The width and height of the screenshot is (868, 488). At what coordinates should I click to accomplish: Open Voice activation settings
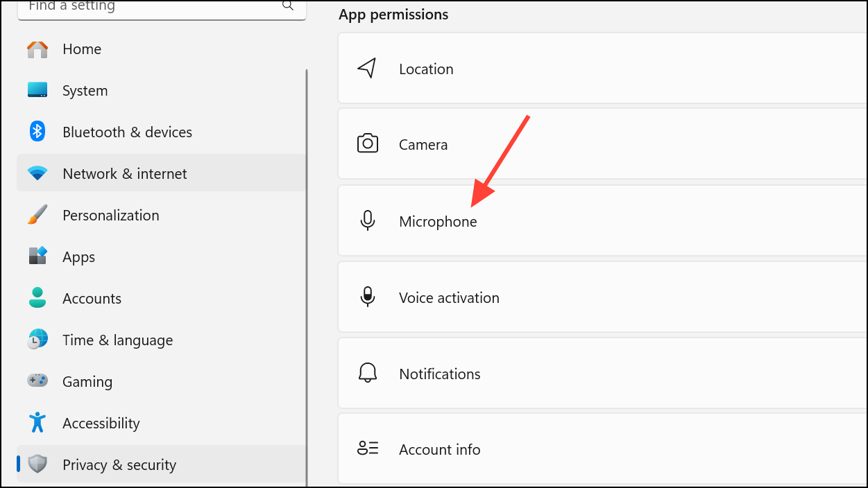(x=602, y=297)
